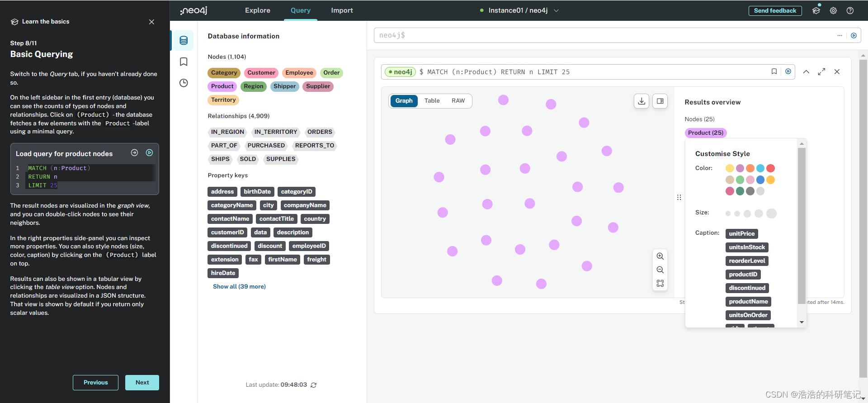Image resolution: width=868 pixels, height=403 pixels.
Task: Zoom out of the graph
Action: (x=660, y=270)
